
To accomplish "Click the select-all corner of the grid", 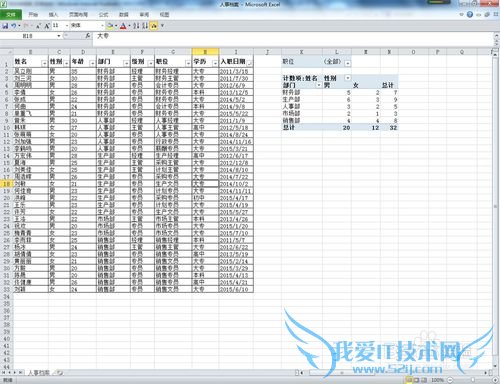I will tap(6, 52).
